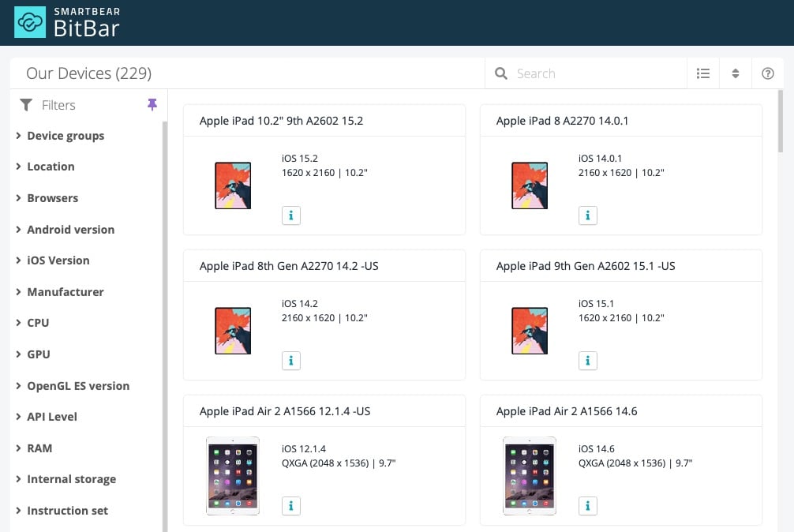Viewport: 794px width, 532px height.
Task: Click title Apple iPad 9th Gen A2602 15.1 -US
Action: pos(586,266)
